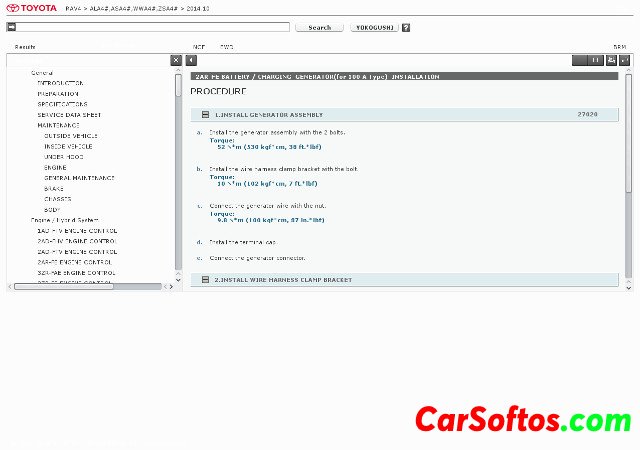The image size is (640, 450).
Task: Collapse the Install Generator Assembly section
Action: pyautogui.click(x=205, y=115)
